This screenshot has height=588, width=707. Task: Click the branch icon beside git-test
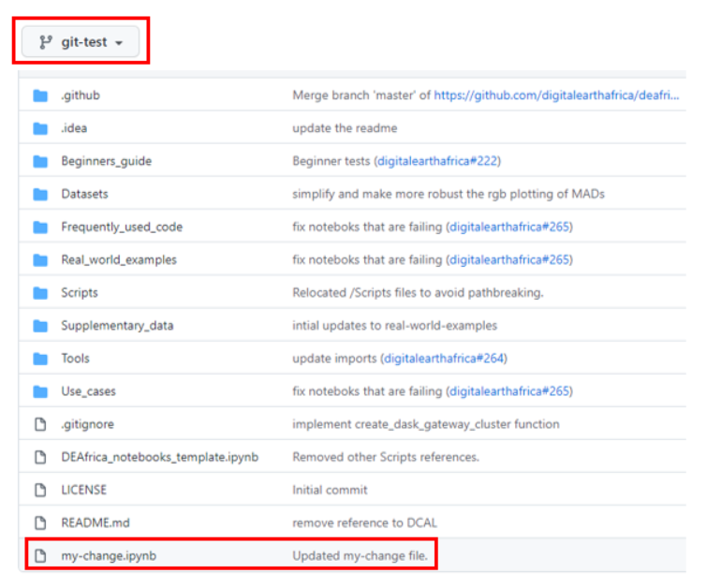point(45,42)
